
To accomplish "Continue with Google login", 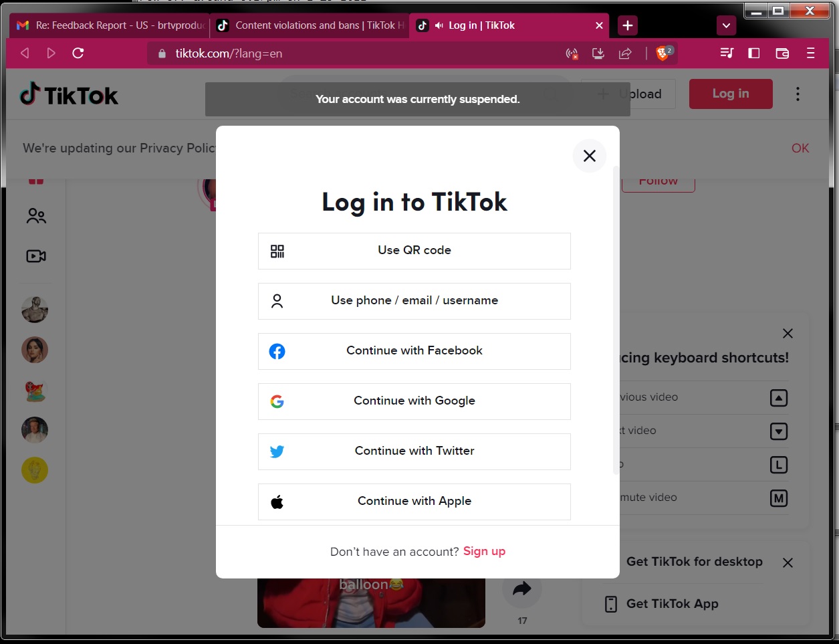I will pos(414,401).
